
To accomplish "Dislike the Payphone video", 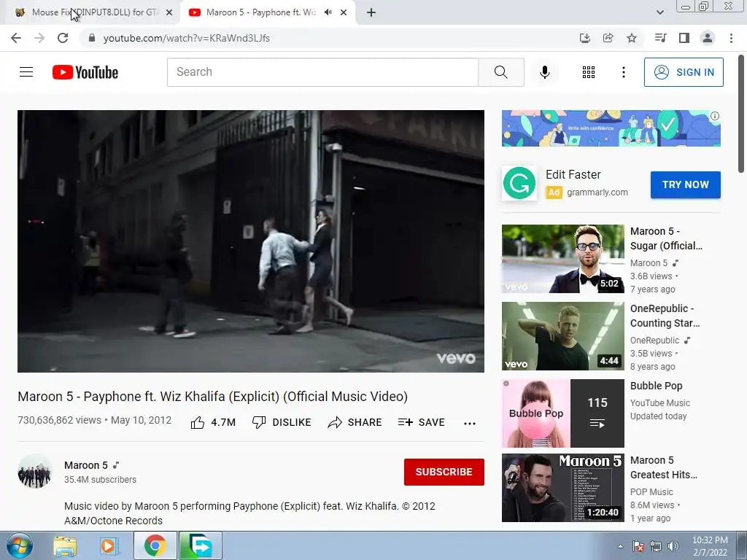I will [x=282, y=422].
